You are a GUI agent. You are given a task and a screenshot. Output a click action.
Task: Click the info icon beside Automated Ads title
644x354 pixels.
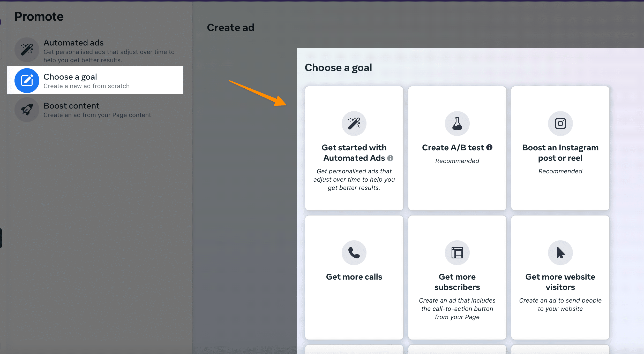click(390, 158)
